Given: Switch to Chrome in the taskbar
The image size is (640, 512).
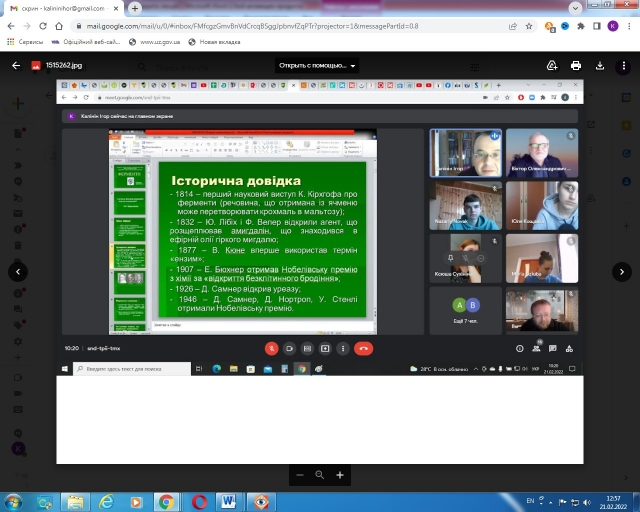Looking at the screenshot, I should coord(167,502).
